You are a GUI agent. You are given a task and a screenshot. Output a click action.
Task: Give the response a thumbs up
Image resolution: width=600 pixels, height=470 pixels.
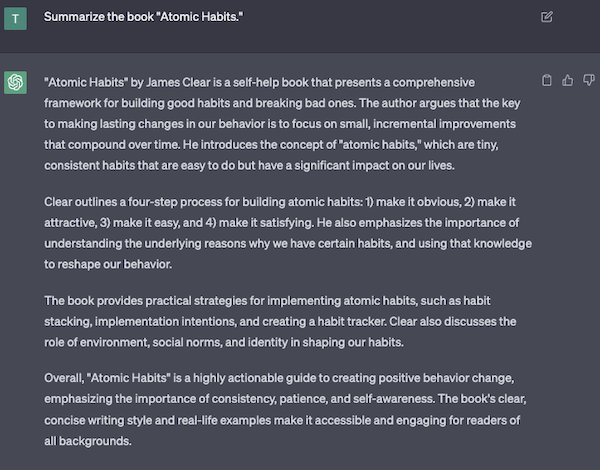pos(567,80)
